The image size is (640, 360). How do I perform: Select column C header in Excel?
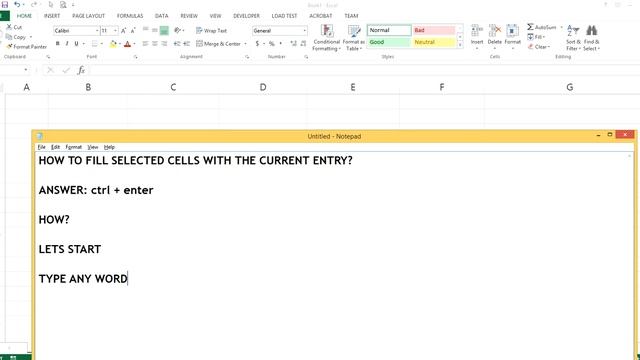click(x=173, y=87)
